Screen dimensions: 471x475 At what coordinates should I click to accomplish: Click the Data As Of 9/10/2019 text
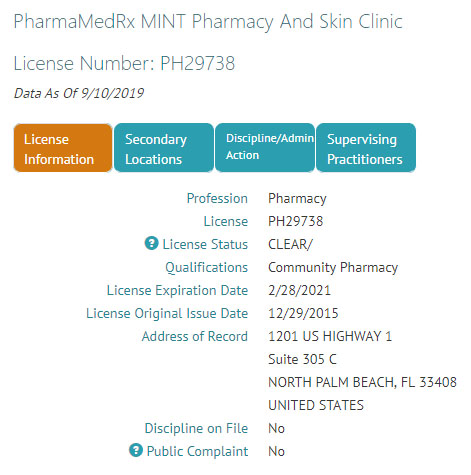click(x=79, y=93)
